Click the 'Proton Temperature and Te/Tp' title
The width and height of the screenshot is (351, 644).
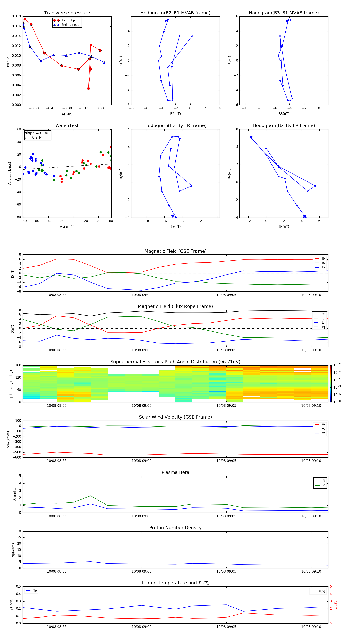175,583
